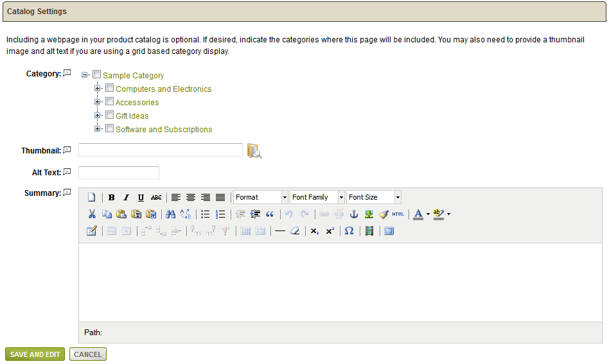Align text right

click(x=206, y=198)
